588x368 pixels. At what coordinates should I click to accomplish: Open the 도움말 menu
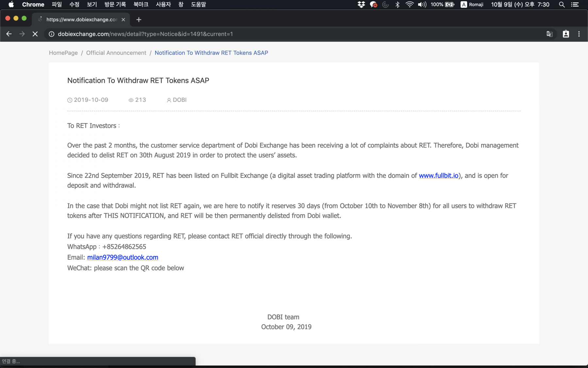(x=199, y=5)
